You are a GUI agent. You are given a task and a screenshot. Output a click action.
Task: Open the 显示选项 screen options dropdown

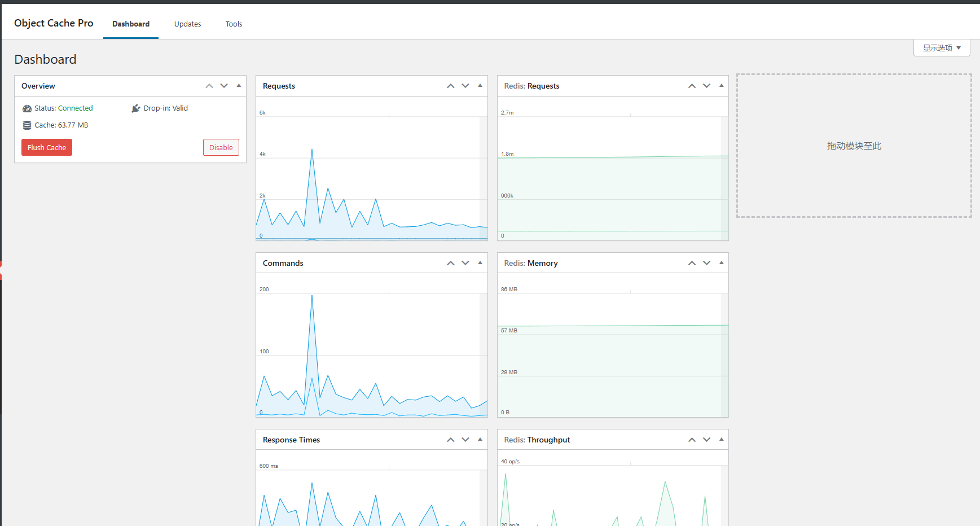tap(941, 48)
